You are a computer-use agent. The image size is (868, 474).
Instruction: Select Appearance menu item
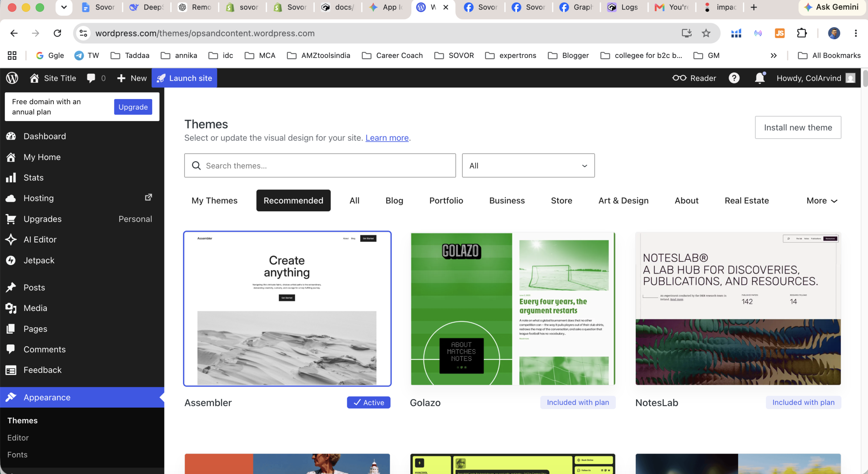pyautogui.click(x=82, y=397)
